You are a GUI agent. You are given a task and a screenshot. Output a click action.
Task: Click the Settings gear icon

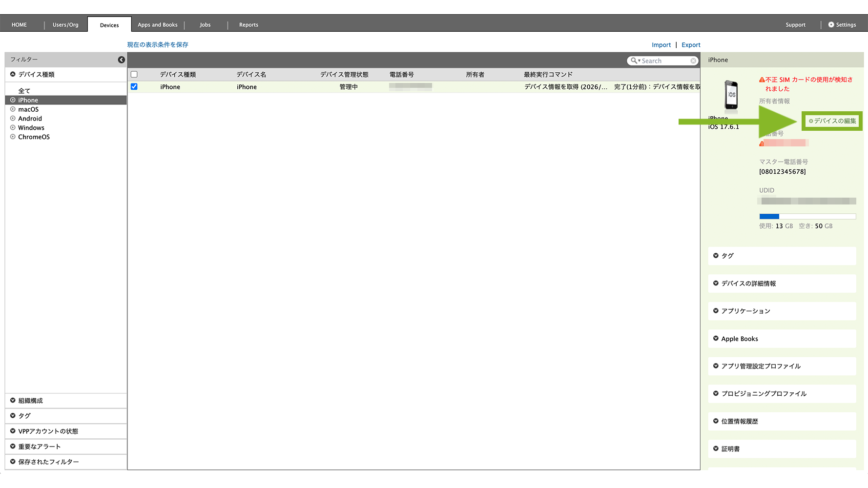pyautogui.click(x=831, y=24)
